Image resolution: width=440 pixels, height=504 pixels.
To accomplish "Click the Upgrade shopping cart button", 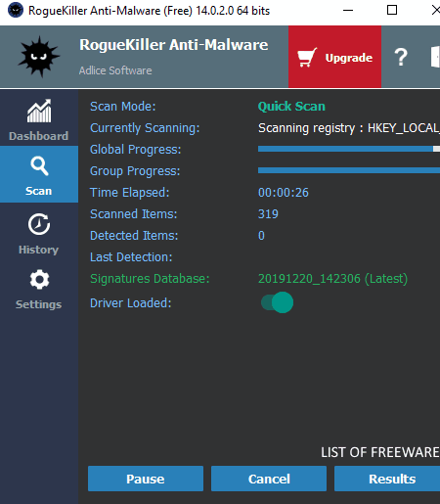I will click(x=334, y=57).
